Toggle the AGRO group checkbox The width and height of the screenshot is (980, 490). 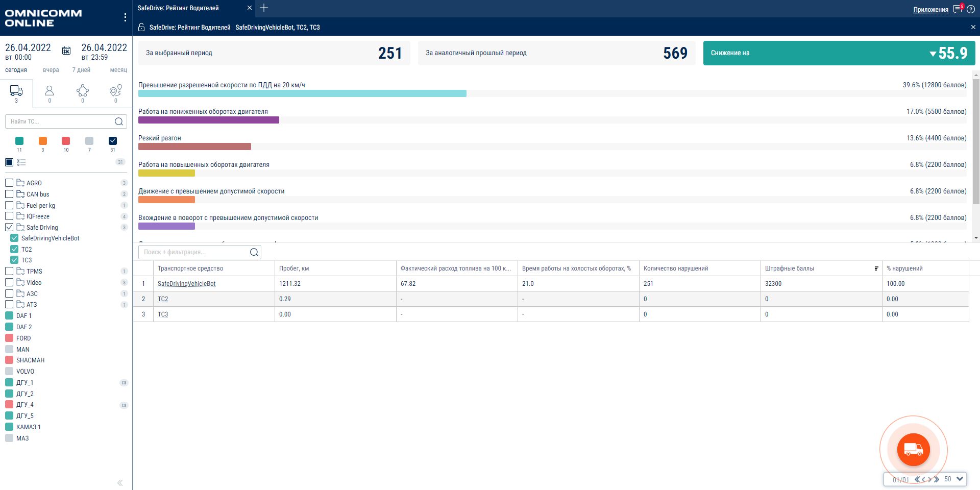(9, 183)
